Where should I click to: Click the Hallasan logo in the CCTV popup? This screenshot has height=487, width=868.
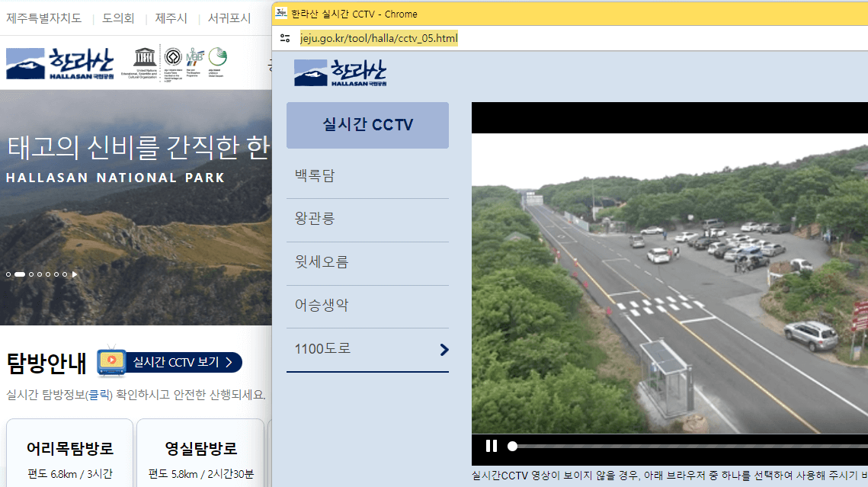[x=339, y=73]
